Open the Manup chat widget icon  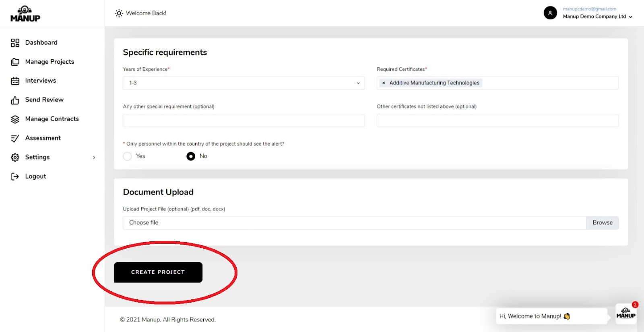coord(626,314)
